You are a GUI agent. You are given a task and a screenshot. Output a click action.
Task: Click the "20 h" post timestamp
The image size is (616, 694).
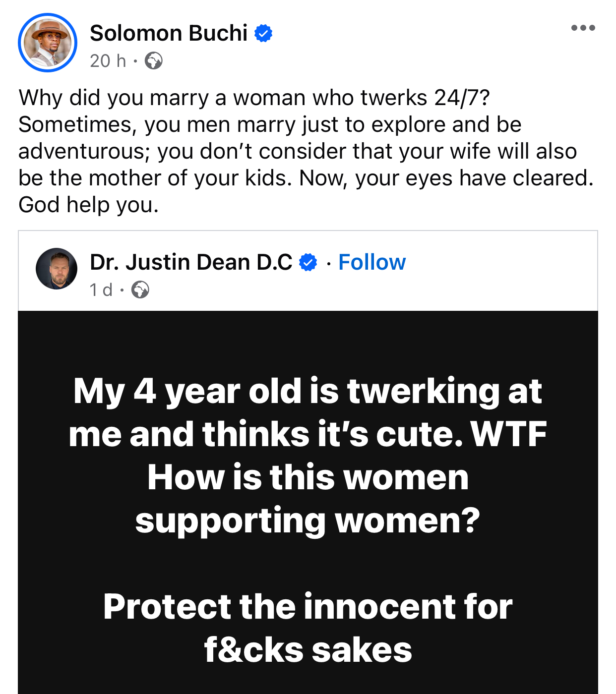[108, 61]
